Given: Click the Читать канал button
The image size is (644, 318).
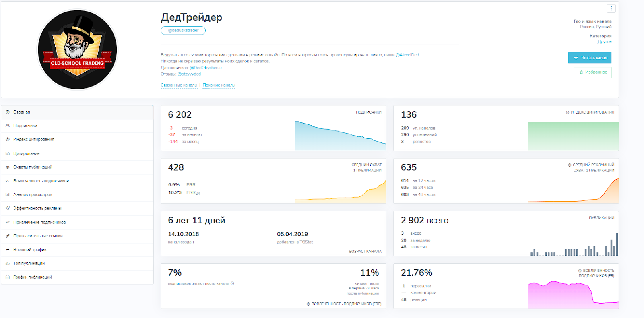Looking at the screenshot, I should point(590,58).
